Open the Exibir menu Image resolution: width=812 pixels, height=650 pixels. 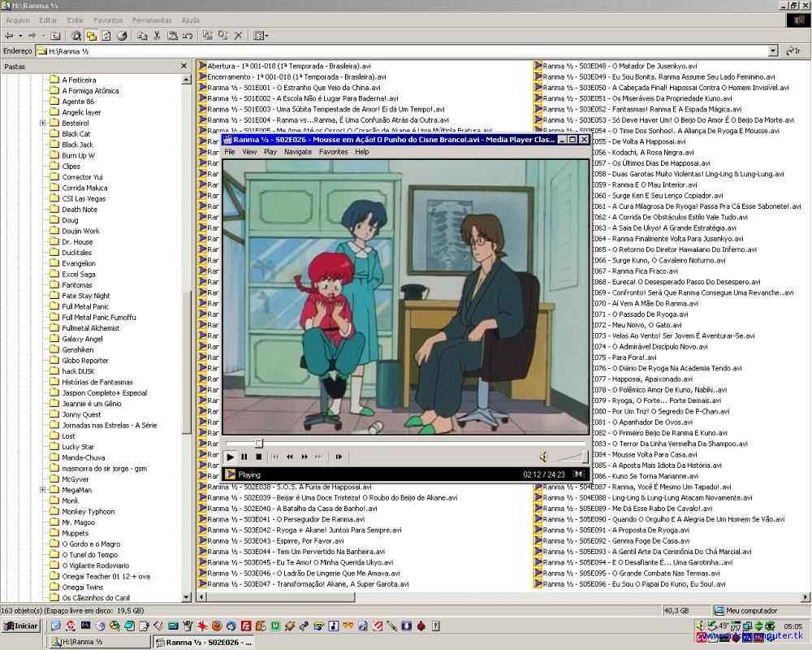tap(75, 20)
